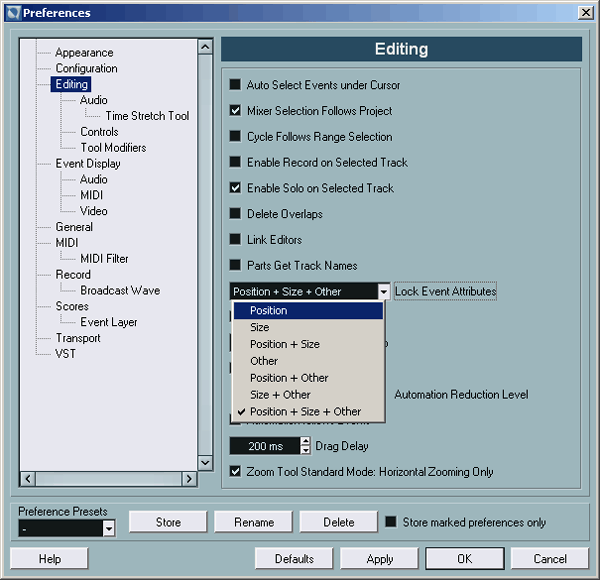Confirm with the OK button

[465, 559]
